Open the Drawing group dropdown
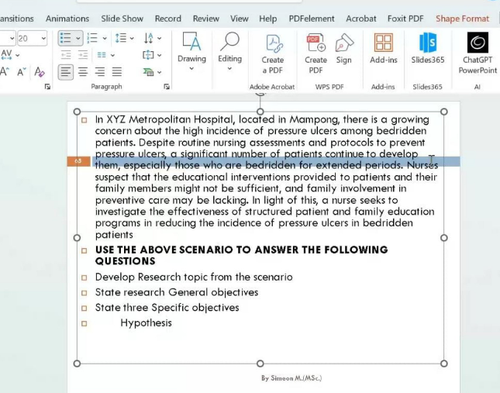 pos(192,52)
